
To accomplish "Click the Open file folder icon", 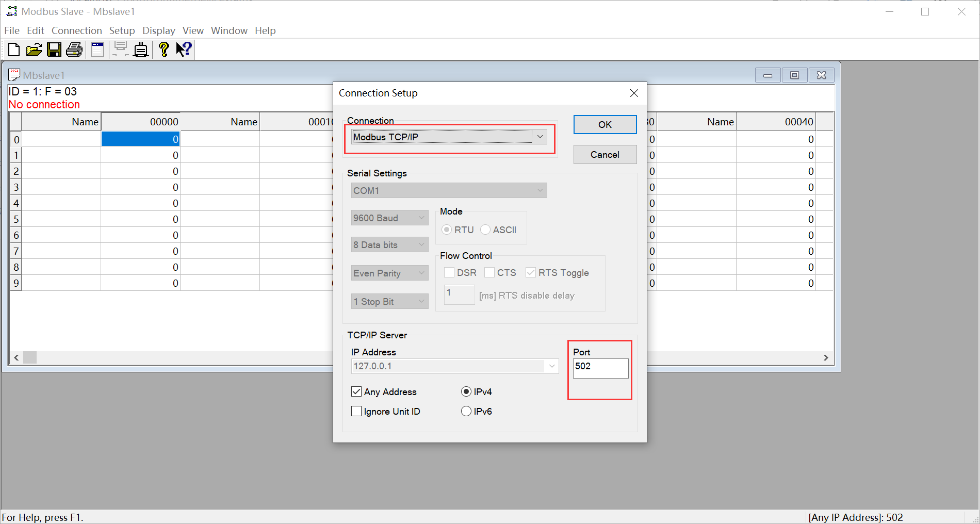I will [34, 50].
